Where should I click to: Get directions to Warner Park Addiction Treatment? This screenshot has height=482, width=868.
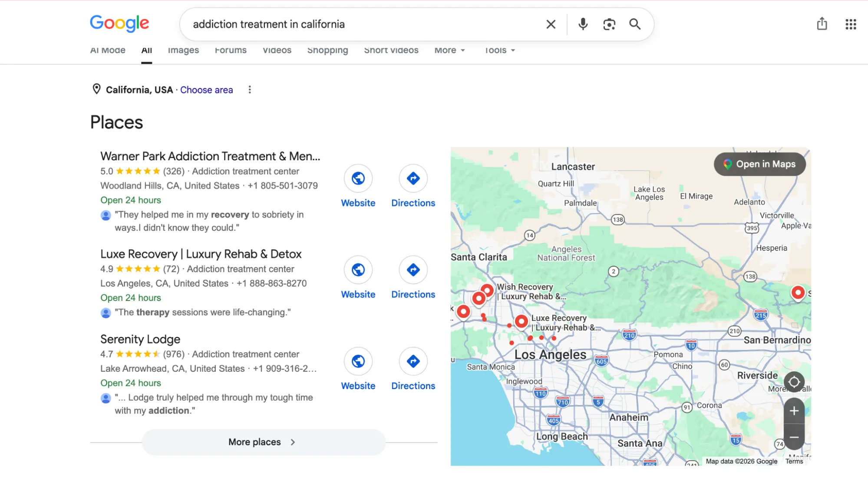[x=413, y=178]
